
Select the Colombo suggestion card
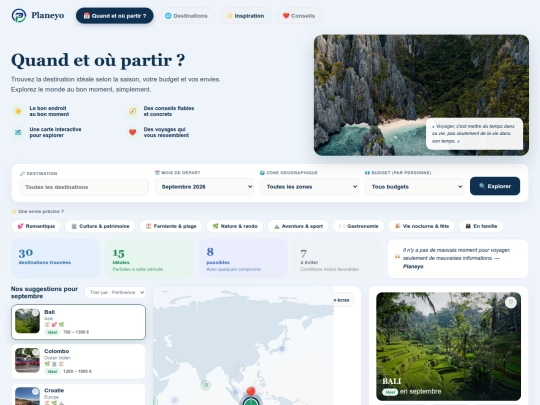tap(79, 361)
